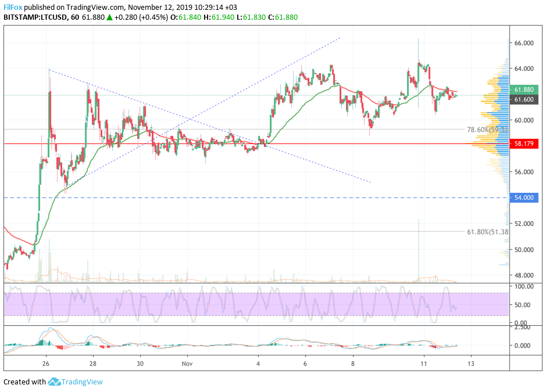Image resolution: width=546 pixels, height=392 pixels.
Task: Click the dark 61.600 price label
Action: click(524, 99)
